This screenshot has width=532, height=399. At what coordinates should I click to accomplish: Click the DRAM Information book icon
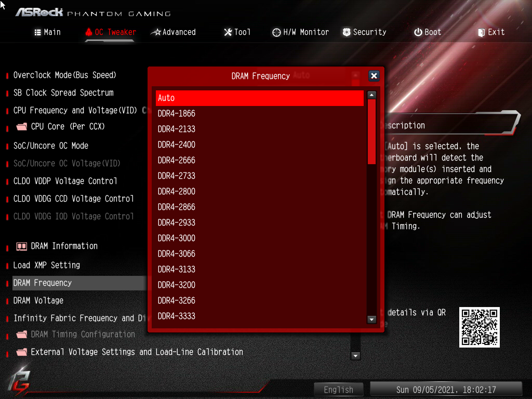(x=22, y=246)
